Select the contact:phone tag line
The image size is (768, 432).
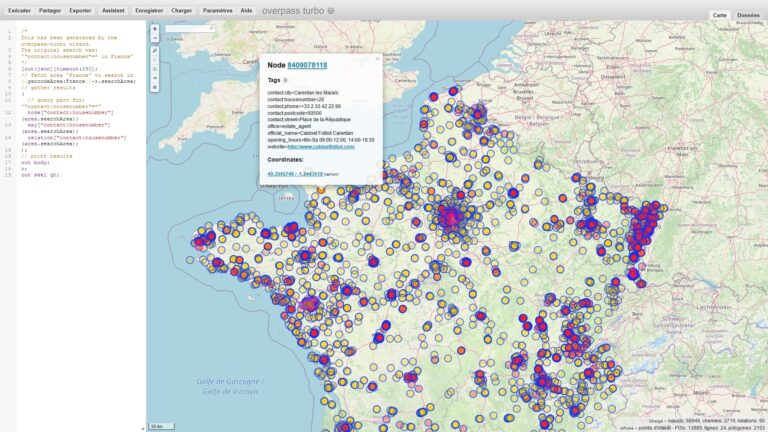(x=304, y=106)
